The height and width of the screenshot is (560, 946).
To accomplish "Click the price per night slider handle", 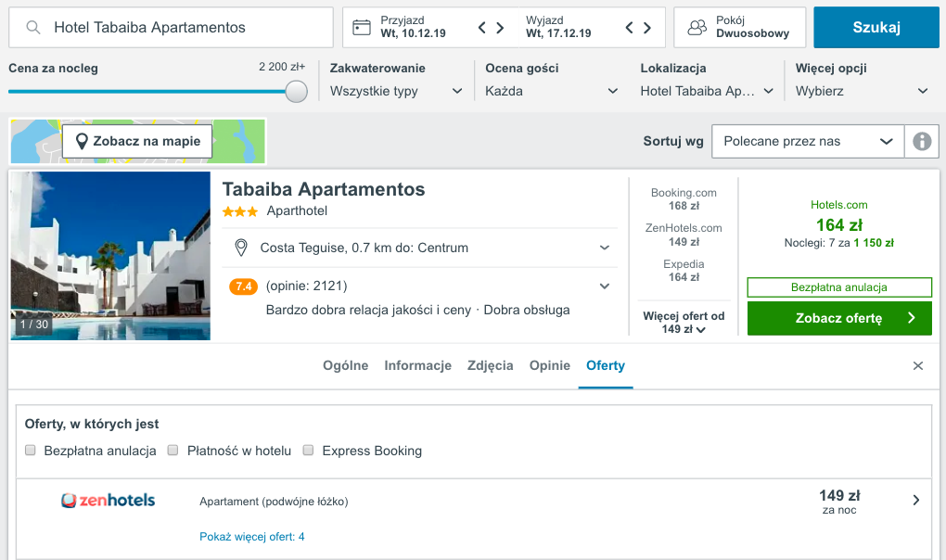I will [296, 92].
